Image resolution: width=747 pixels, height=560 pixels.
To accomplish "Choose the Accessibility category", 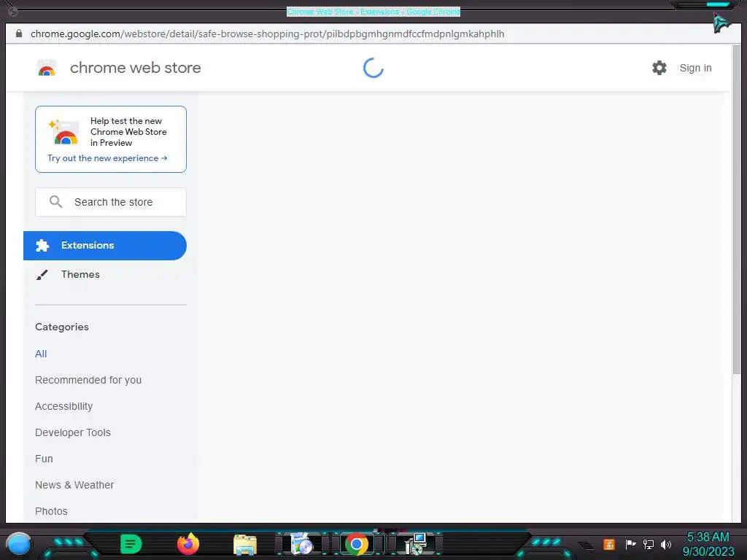I will (x=64, y=406).
